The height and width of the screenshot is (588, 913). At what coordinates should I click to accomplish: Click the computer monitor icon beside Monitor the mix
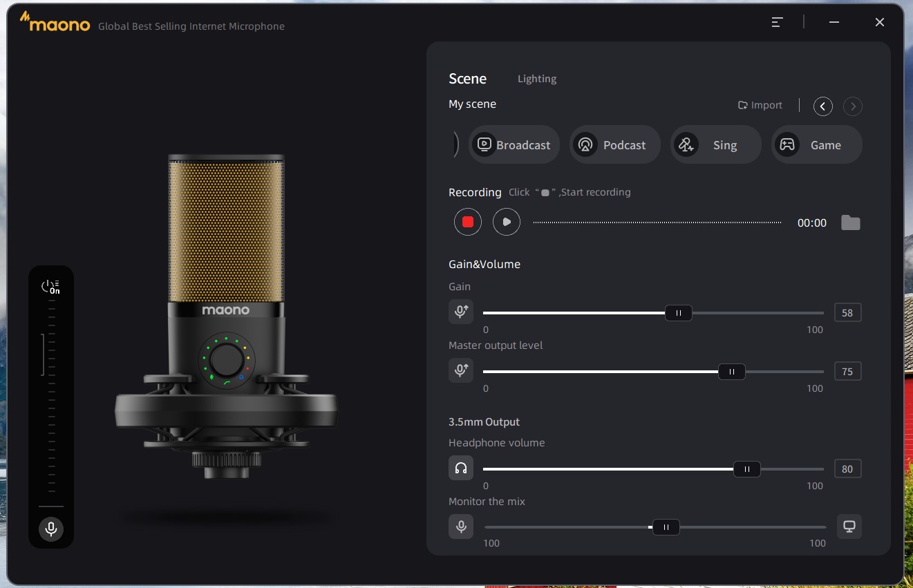click(x=849, y=527)
